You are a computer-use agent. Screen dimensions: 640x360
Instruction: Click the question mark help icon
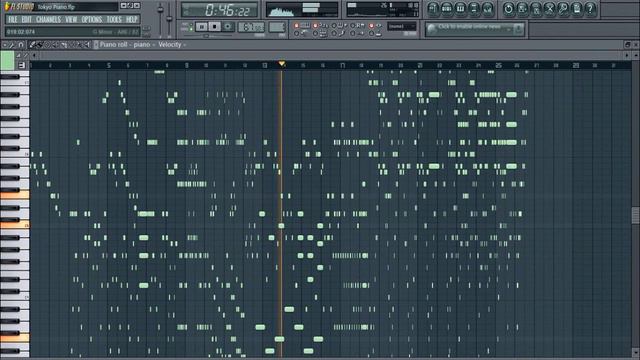[590, 9]
